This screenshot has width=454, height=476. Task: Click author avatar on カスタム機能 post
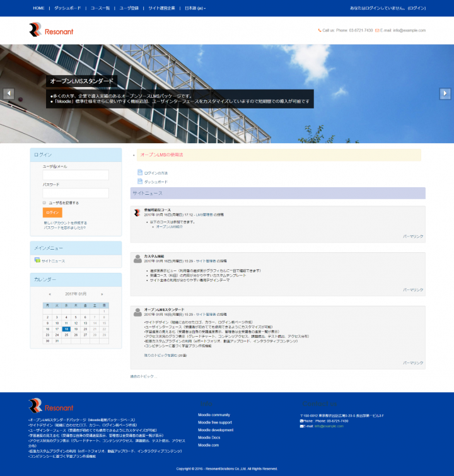[137, 258]
